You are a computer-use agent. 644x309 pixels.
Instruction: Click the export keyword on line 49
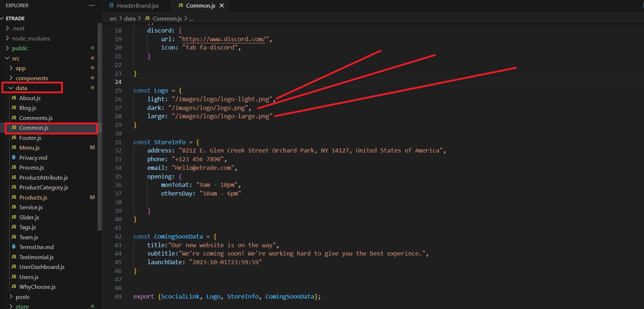pos(143,296)
